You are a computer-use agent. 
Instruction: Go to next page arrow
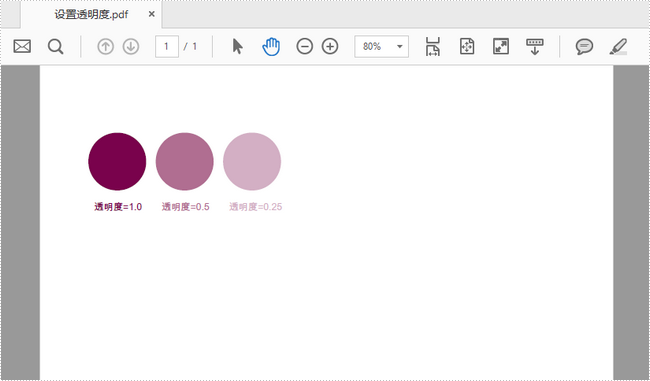131,46
